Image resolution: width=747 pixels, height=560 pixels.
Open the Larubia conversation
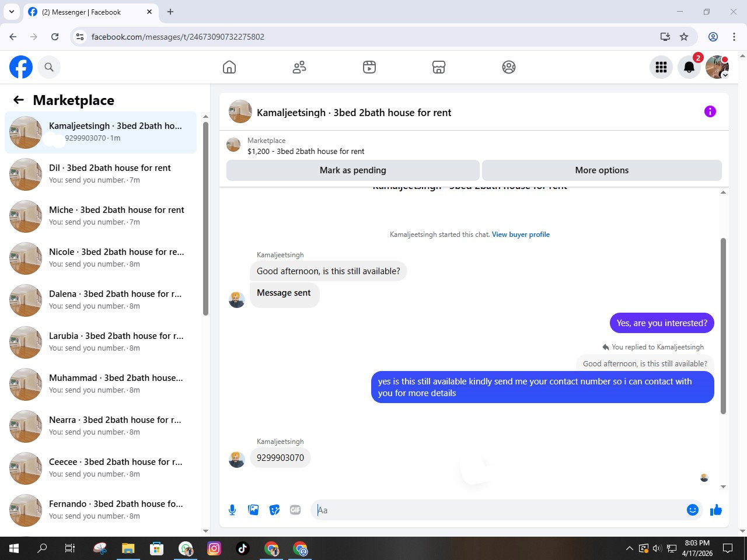(100, 342)
